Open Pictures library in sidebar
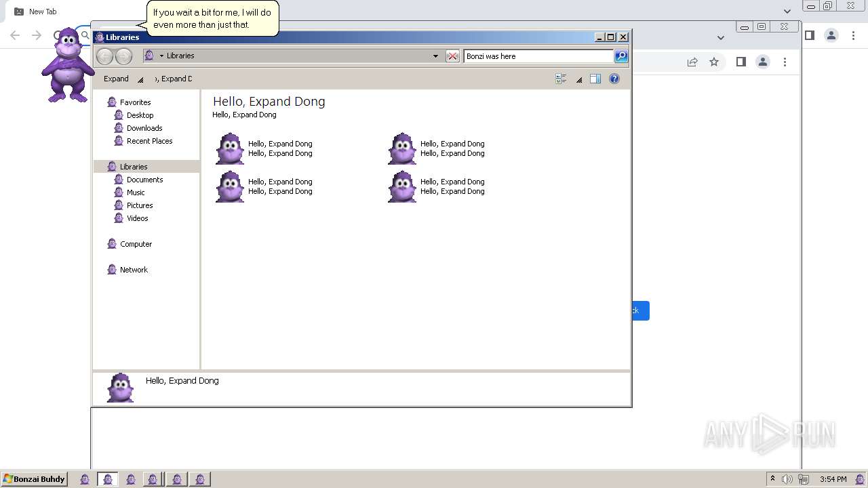This screenshot has width=868, height=488. click(x=140, y=205)
